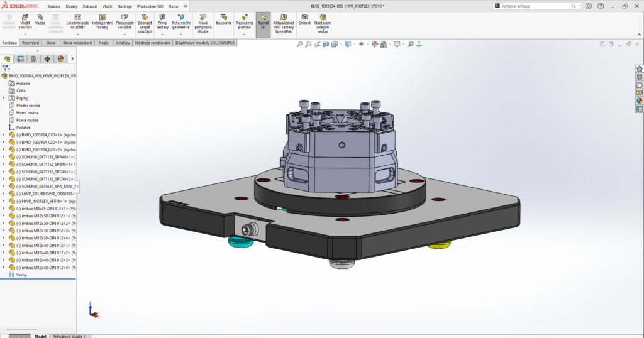This screenshot has width=644, height=338.
Task: Open the Prvky sestavy tool
Action: 162,21
